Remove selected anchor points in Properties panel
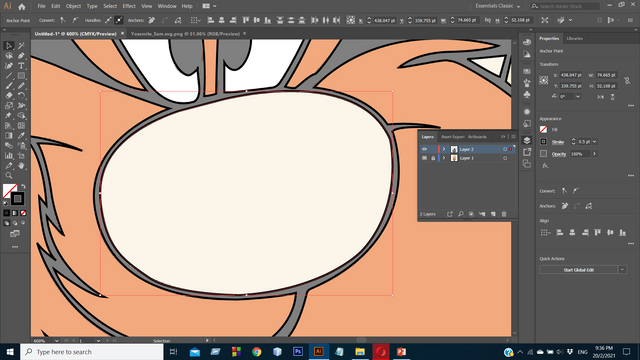This screenshot has height=360, width=640. (x=565, y=206)
